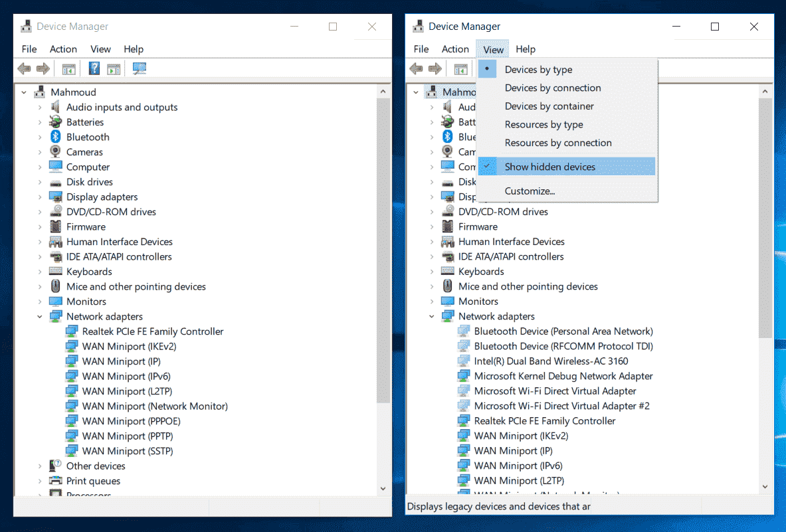Image resolution: width=786 pixels, height=532 pixels.
Task: Click scroll up arrow in right window
Action: pyautogui.click(x=765, y=92)
